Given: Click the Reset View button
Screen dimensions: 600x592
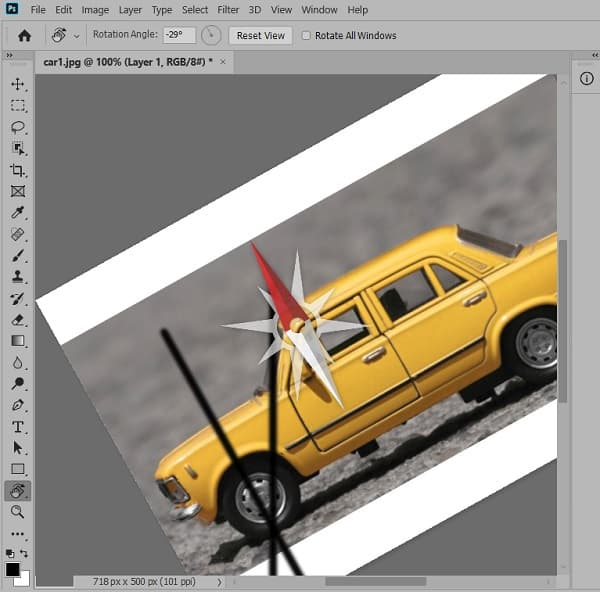Looking at the screenshot, I should coord(261,36).
